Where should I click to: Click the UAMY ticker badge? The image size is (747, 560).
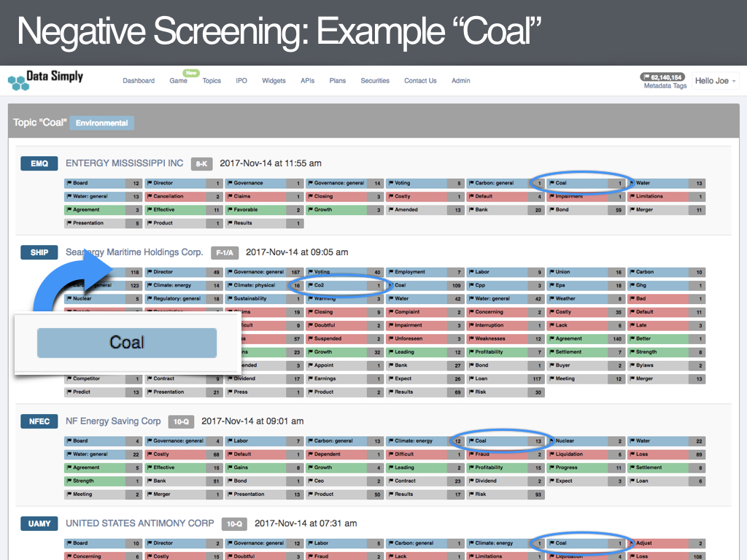point(39,524)
